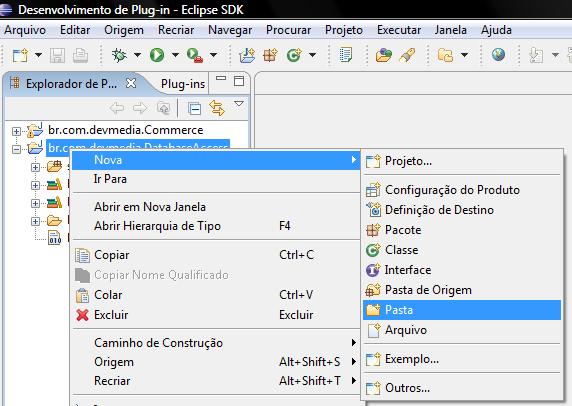Open the Editar menu

click(x=75, y=30)
